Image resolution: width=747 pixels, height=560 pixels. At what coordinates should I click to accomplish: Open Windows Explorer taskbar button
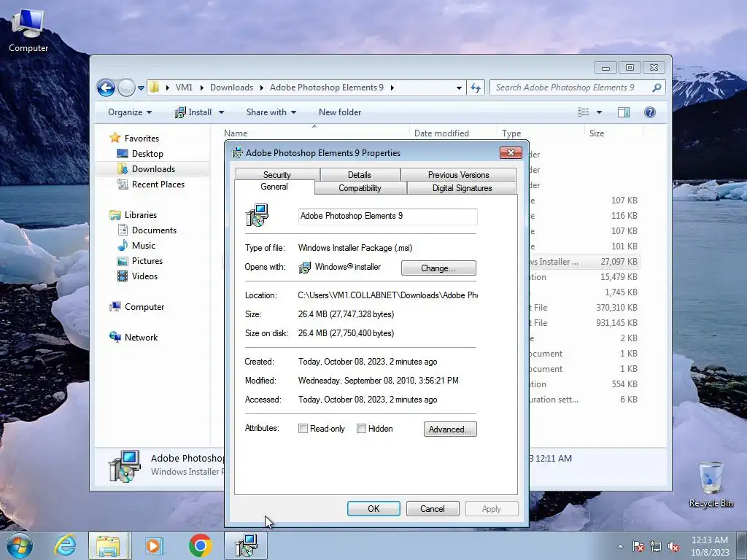click(108, 545)
